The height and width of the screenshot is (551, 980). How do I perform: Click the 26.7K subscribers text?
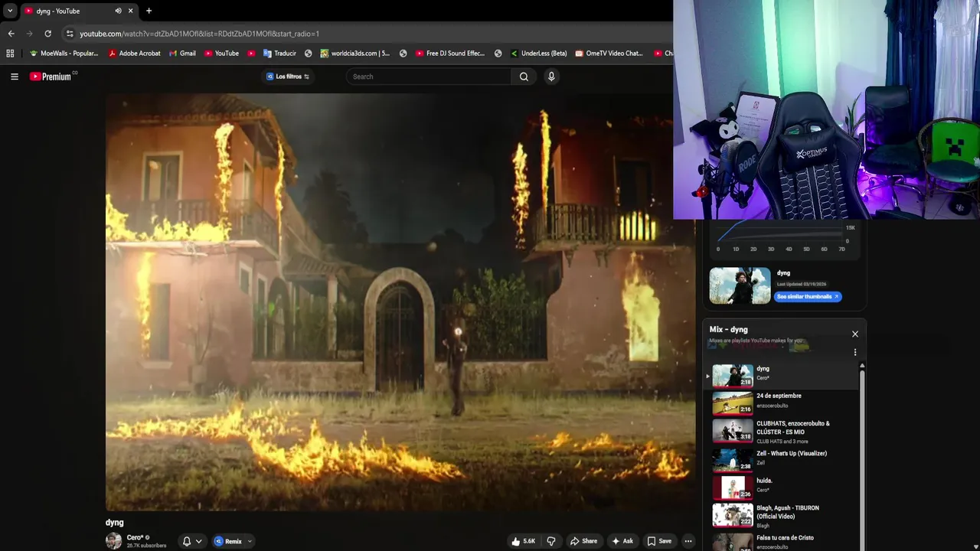(146, 546)
